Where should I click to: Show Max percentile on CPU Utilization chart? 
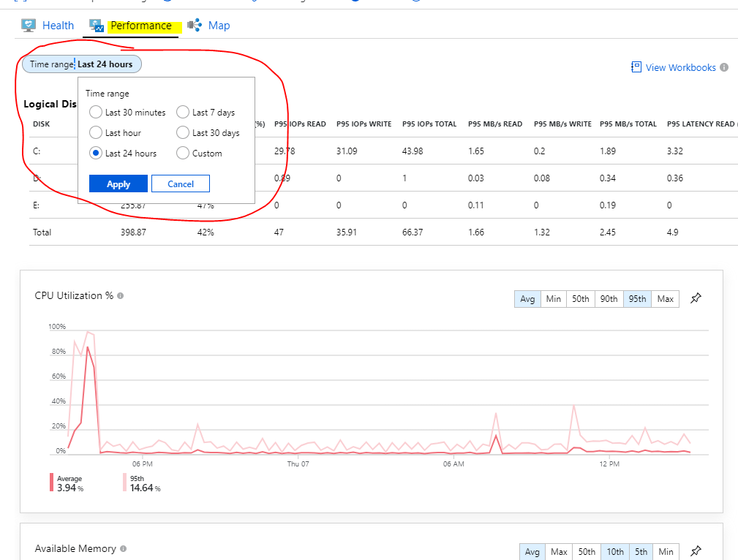click(x=665, y=298)
